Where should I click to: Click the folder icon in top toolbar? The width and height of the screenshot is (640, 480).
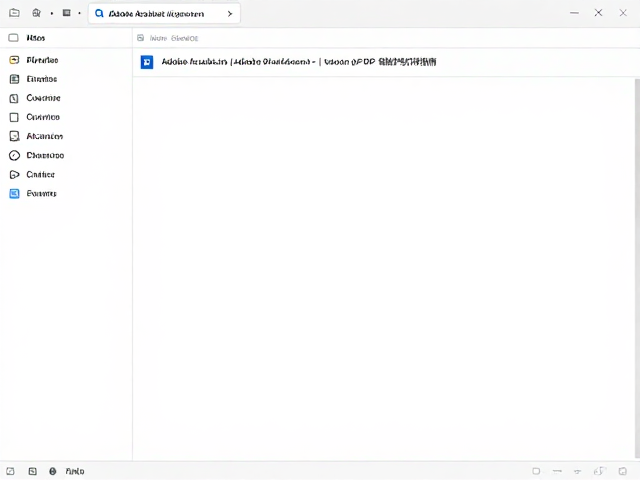click(14, 13)
